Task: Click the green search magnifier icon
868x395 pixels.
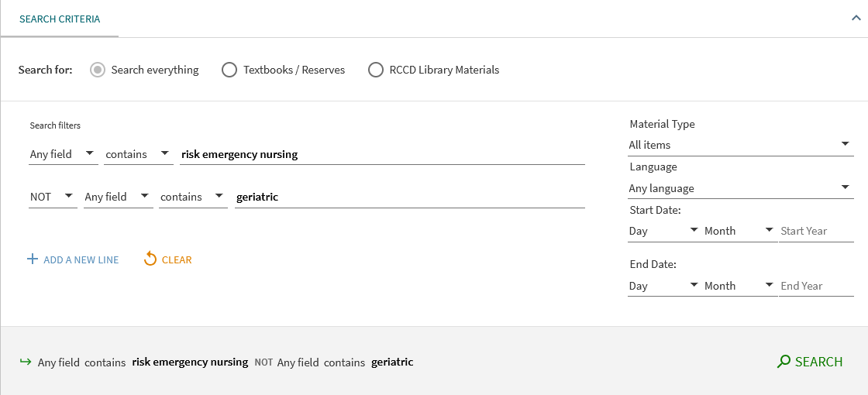Action: [x=784, y=362]
